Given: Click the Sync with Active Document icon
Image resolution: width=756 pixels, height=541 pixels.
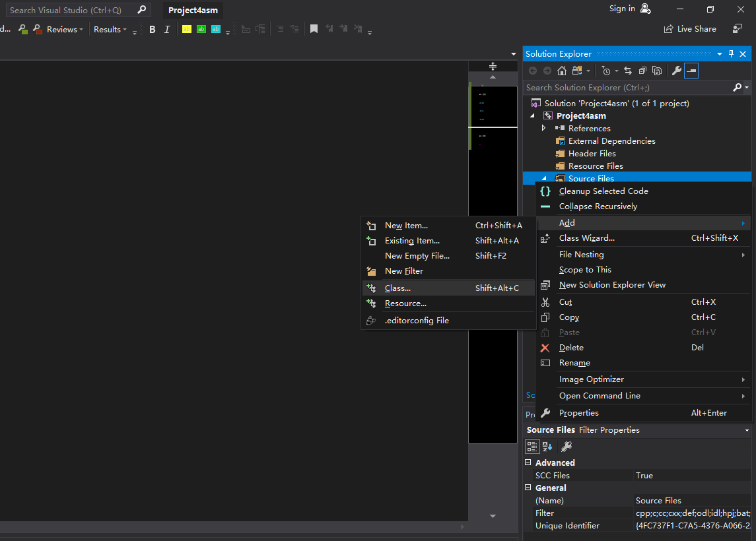Looking at the screenshot, I should click(628, 71).
